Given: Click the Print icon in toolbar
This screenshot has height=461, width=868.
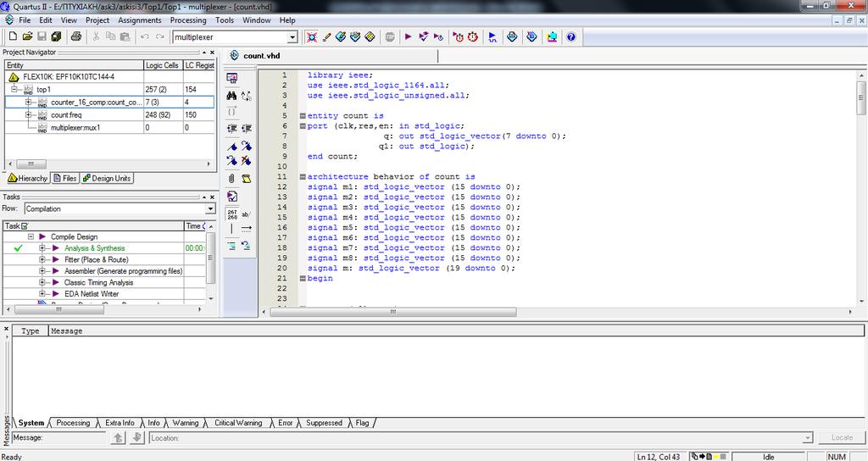Looking at the screenshot, I should (76, 36).
